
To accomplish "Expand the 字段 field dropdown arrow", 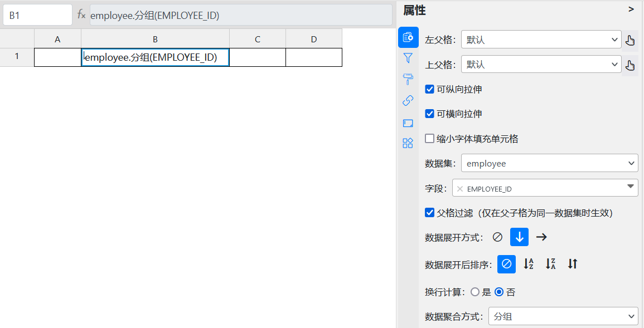I will click(x=631, y=187).
